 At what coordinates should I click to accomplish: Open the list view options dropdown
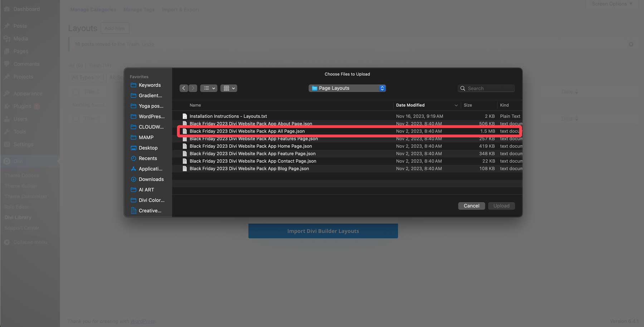[209, 88]
